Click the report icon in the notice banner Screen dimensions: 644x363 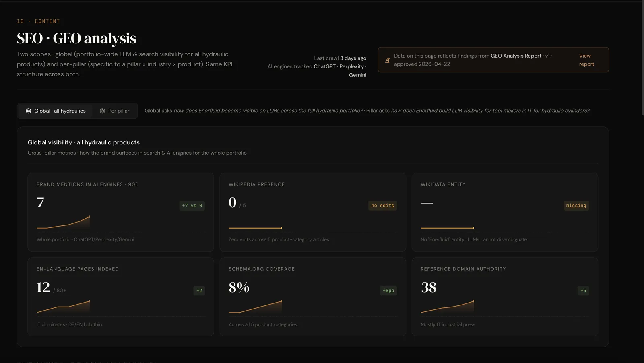click(x=387, y=60)
